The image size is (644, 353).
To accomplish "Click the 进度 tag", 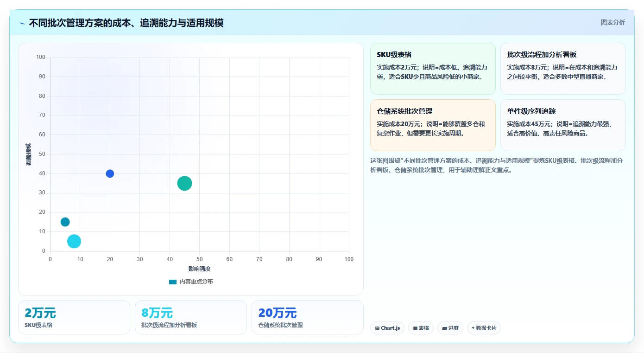I will click(450, 328).
